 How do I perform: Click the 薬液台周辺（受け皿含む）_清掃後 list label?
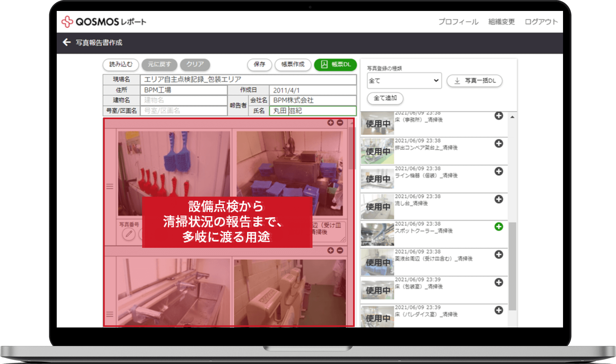point(434,258)
